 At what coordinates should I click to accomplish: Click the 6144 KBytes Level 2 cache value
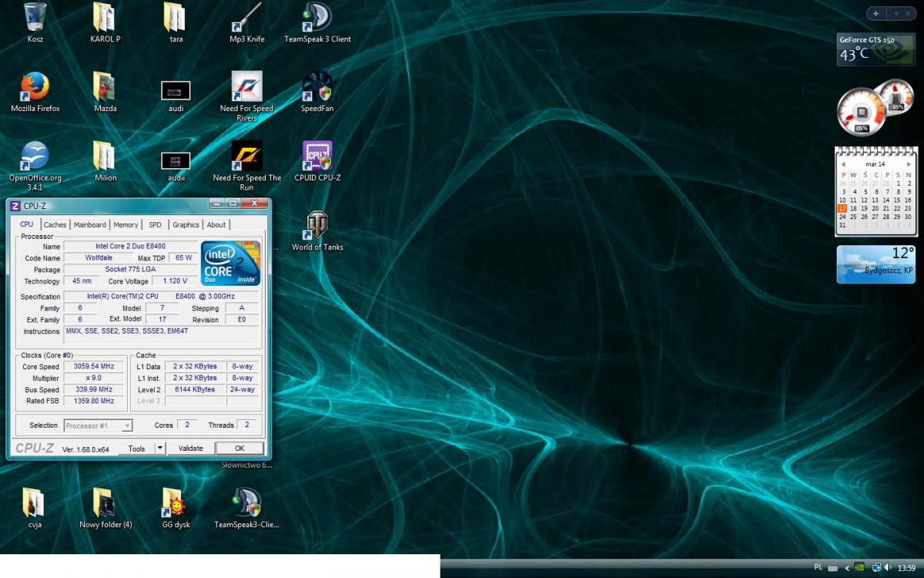click(195, 390)
